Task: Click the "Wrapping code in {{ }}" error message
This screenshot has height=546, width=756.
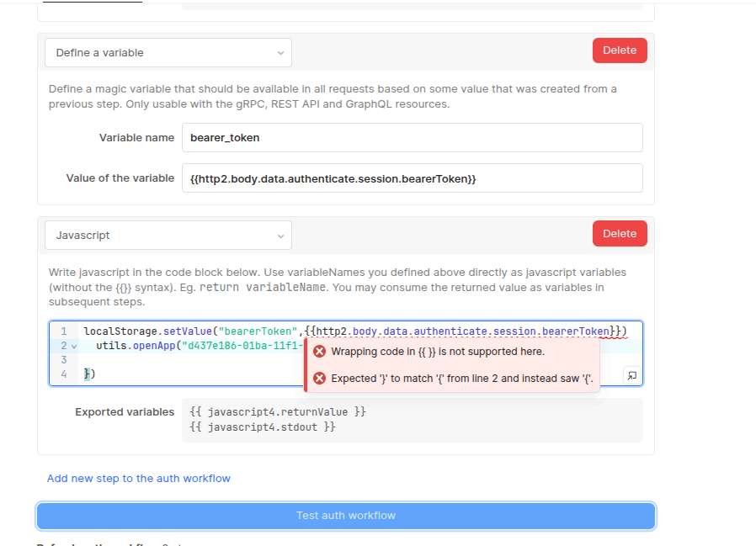Action: tap(438, 352)
